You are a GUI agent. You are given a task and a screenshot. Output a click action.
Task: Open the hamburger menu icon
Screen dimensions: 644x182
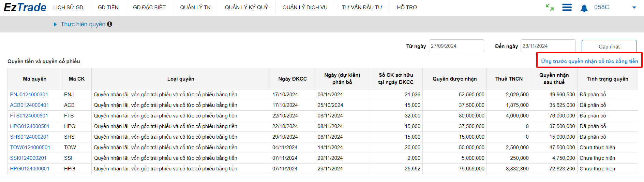pyautogui.click(x=567, y=8)
